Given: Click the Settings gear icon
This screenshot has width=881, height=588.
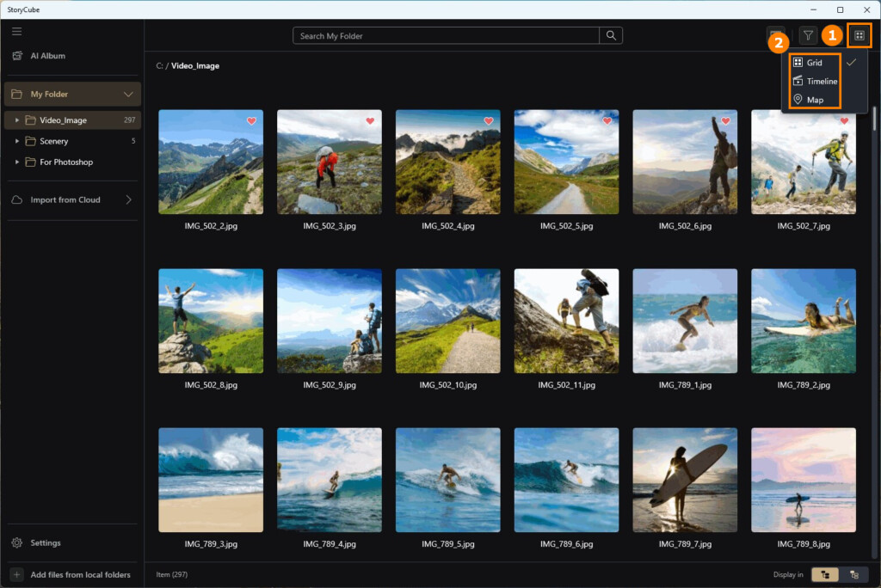Looking at the screenshot, I should (x=17, y=543).
